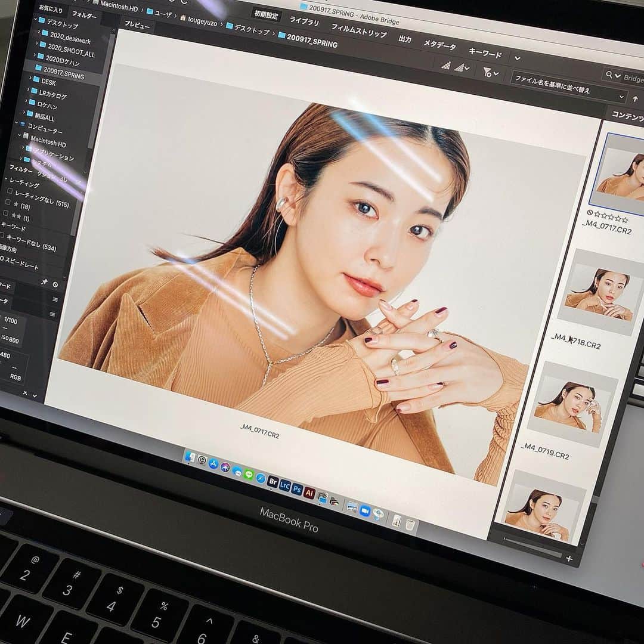Open Siri from the Dock
This screenshot has height=644, width=644.
(x=225, y=467)
